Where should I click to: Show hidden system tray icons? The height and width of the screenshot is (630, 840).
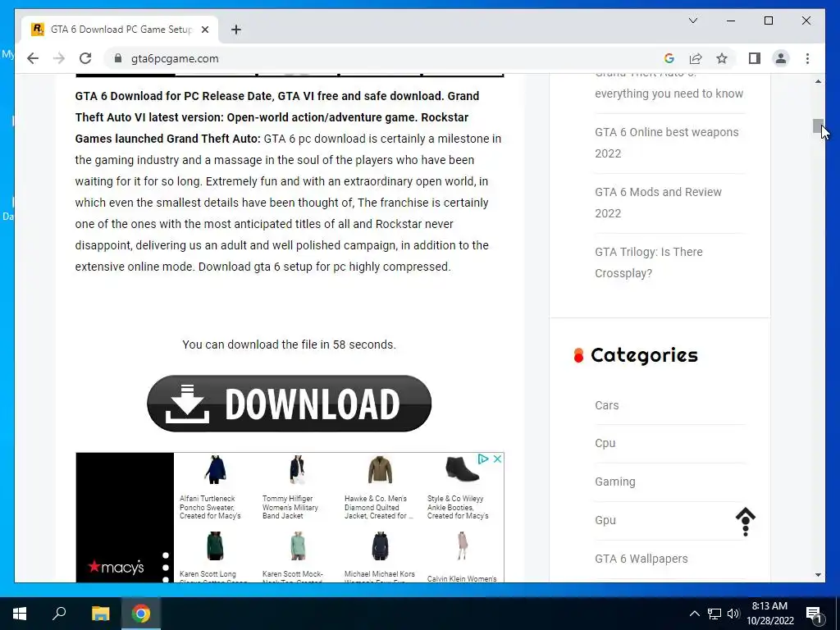[x=694, y=614]
